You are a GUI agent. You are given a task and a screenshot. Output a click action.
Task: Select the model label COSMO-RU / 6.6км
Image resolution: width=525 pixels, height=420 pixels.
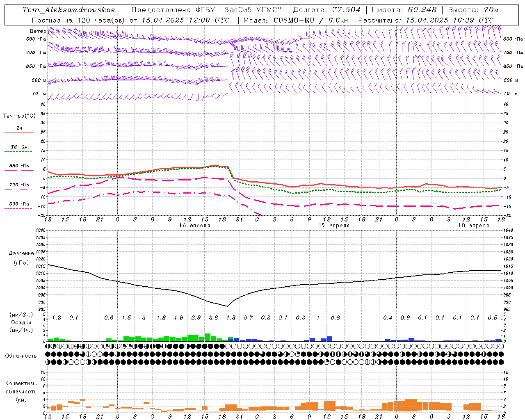(x=311, y=20)
